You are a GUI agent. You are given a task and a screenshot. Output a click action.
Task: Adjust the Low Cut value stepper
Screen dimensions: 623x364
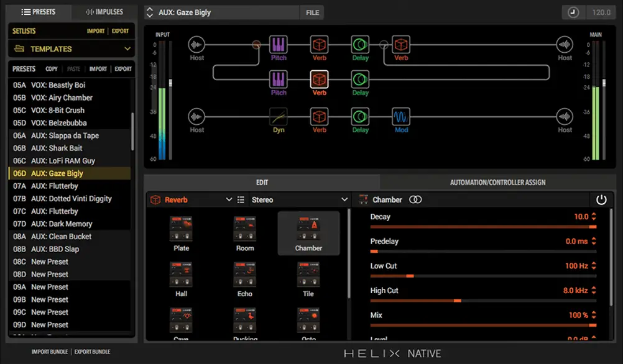tap(594, 266)
